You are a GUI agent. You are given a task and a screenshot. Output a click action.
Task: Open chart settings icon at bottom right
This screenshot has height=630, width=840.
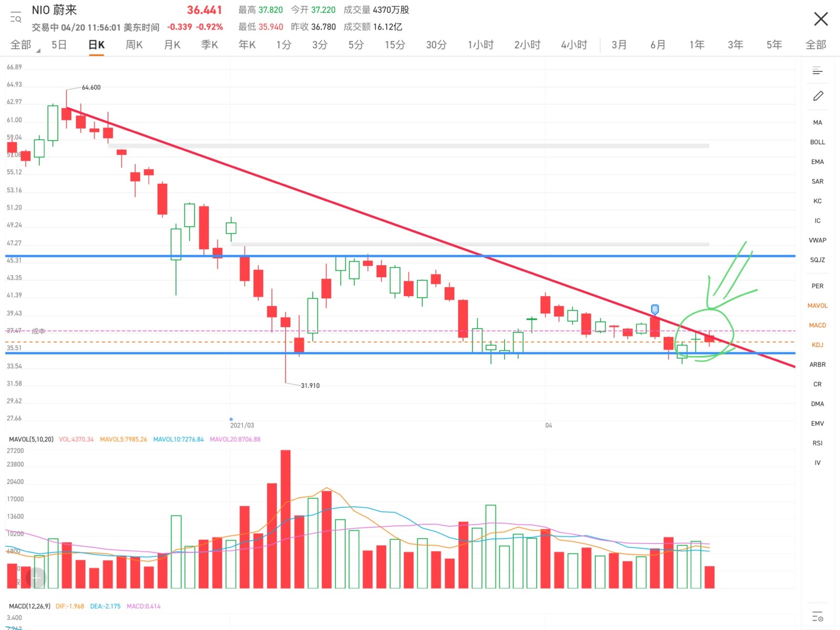click(x=817, y=616)
